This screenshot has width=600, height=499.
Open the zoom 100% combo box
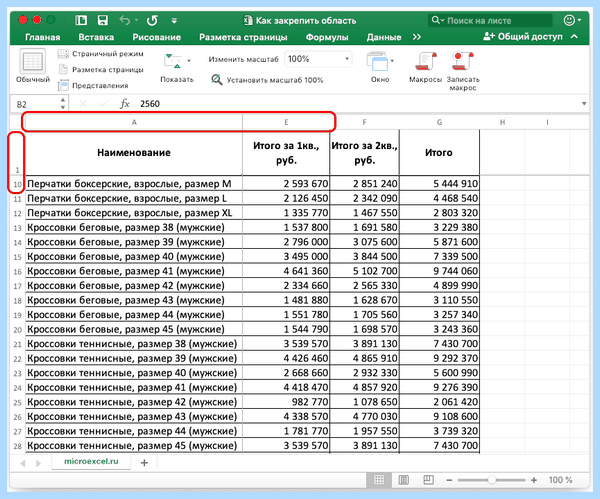tap(318, 59)
